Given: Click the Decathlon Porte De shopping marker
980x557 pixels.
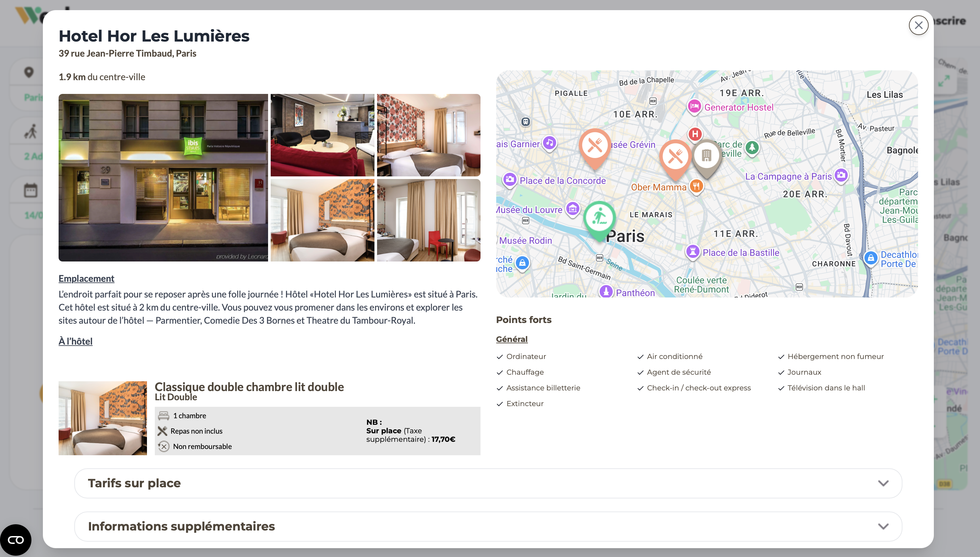Looking at the screenshot, I should click(x=871, y=258).
